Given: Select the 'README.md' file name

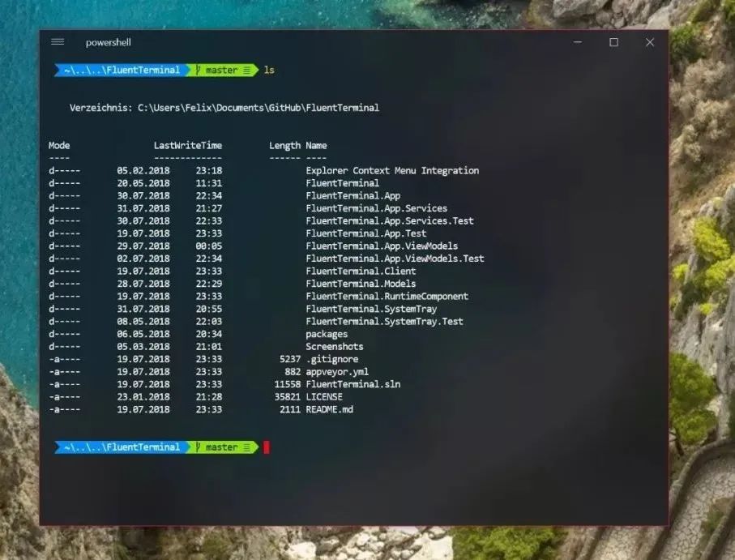Looking at the screenshot, I should (329, 409).
